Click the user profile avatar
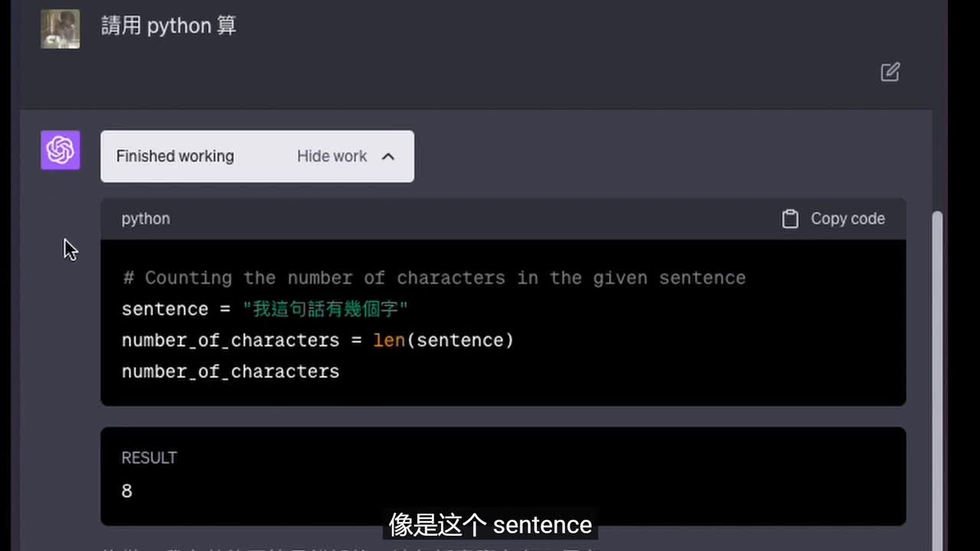 coord(60,29)
